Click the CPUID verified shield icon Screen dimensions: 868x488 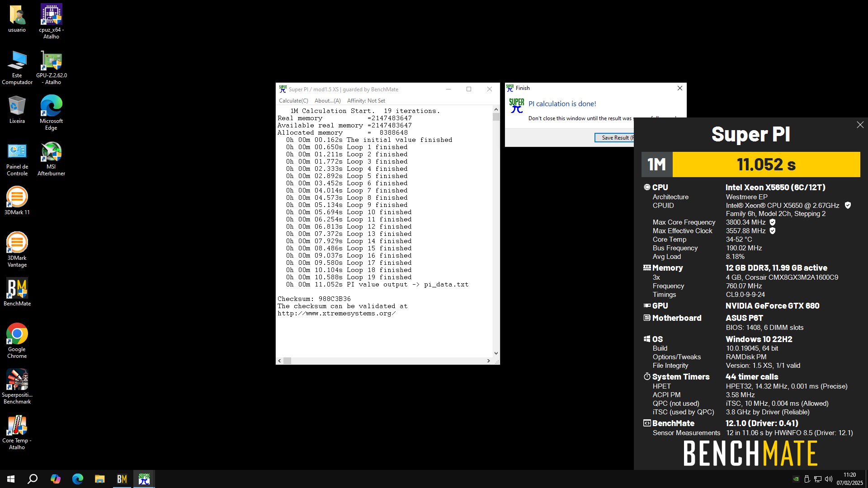[x=848, y=205]
